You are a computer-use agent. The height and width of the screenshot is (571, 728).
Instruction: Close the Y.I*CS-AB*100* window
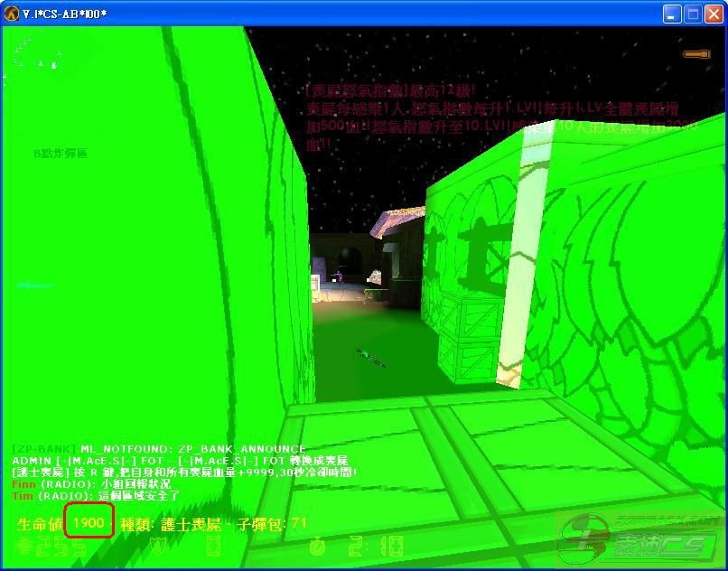[x=714, y=14]
